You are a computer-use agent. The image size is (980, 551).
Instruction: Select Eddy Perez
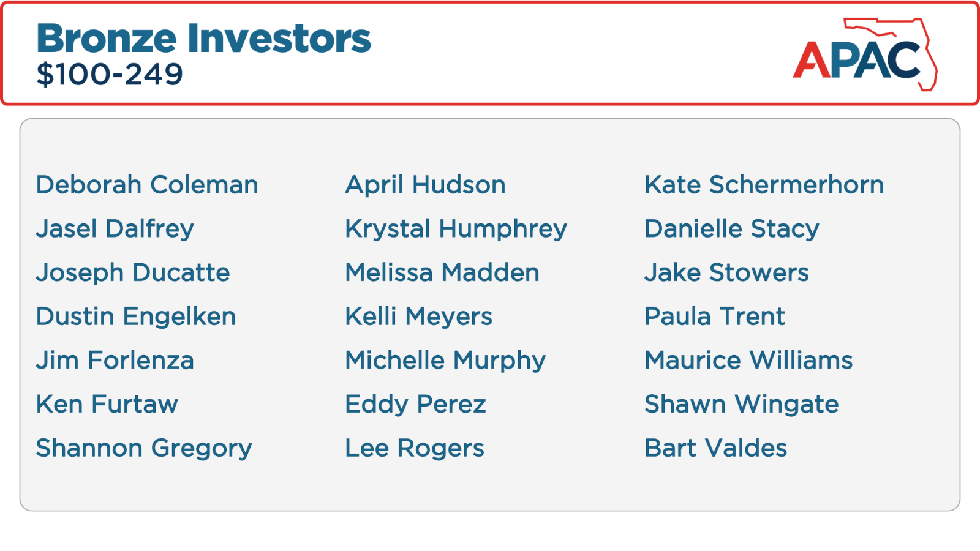[416, 405]
